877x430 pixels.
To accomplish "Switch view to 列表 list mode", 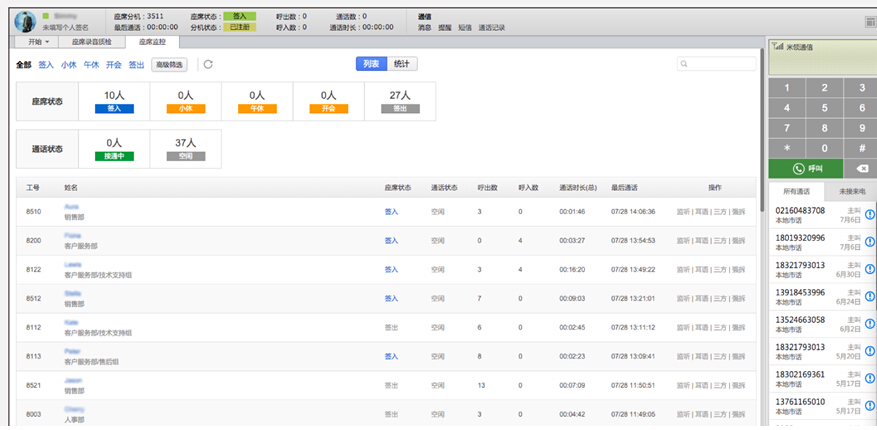I will (371, 64).
